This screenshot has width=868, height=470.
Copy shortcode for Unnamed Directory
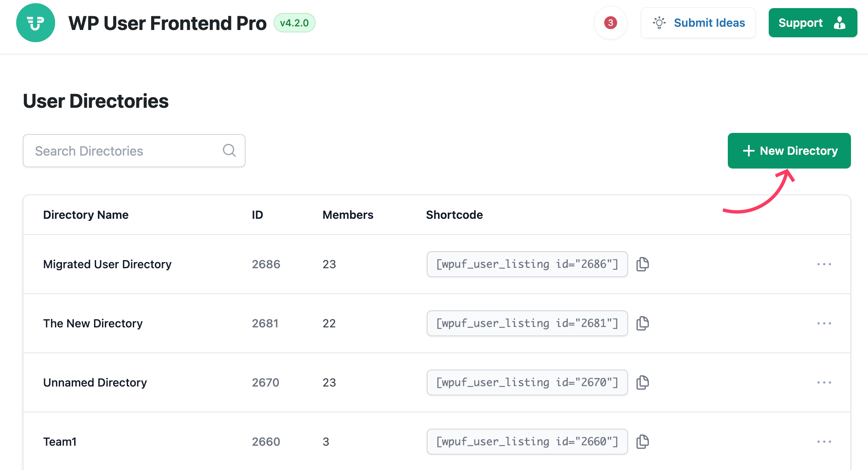[x=643, y=382]
